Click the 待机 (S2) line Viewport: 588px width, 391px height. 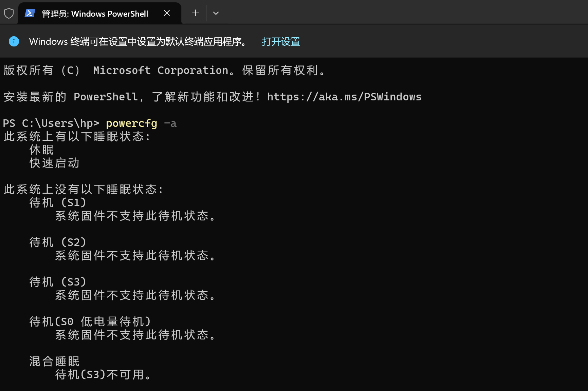coord(58,242)
